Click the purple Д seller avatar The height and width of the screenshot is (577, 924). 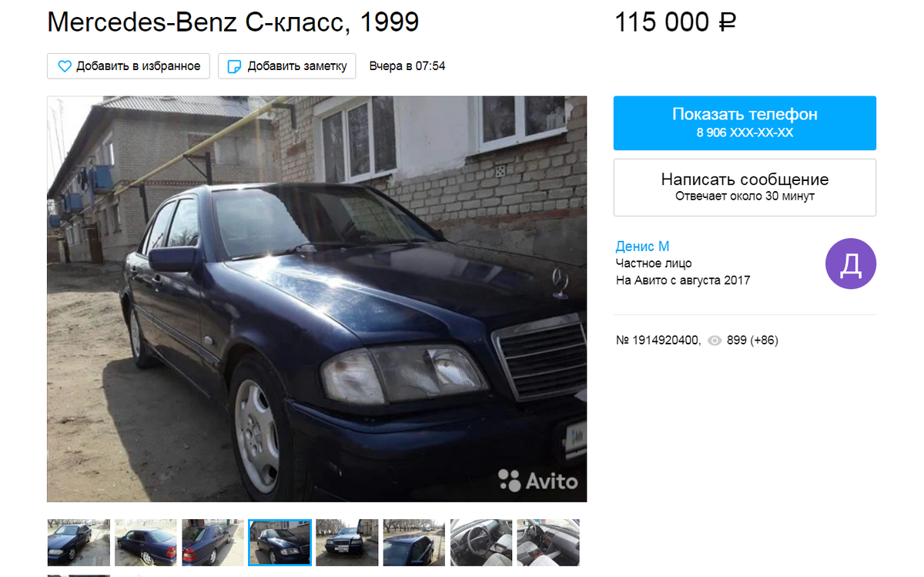(851, 264)
